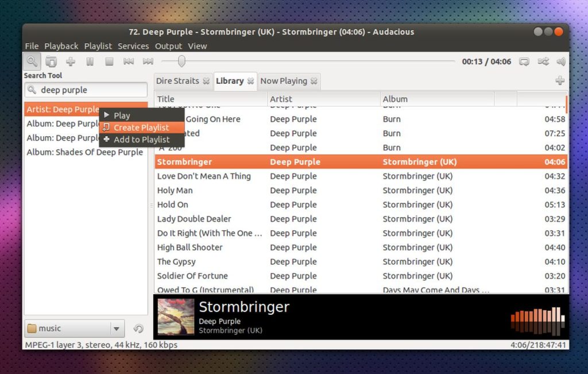Click the refresh button beside the folder selector

pos(138,328)
